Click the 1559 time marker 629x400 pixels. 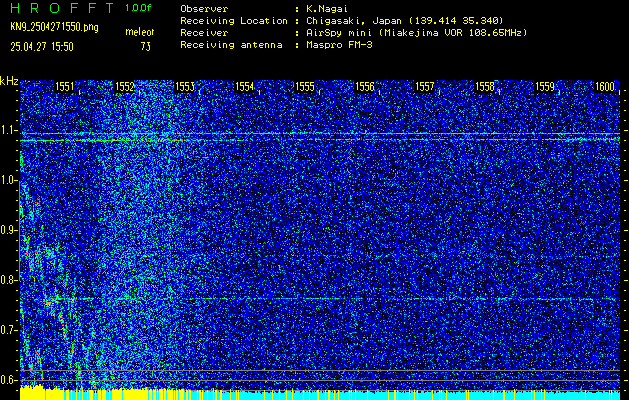click(545, 87)
